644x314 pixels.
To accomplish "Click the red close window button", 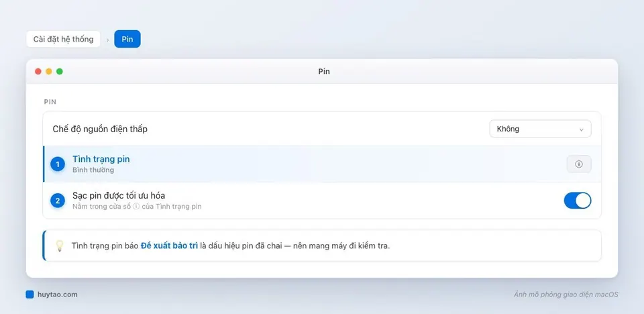I will [x=38, y=72].
